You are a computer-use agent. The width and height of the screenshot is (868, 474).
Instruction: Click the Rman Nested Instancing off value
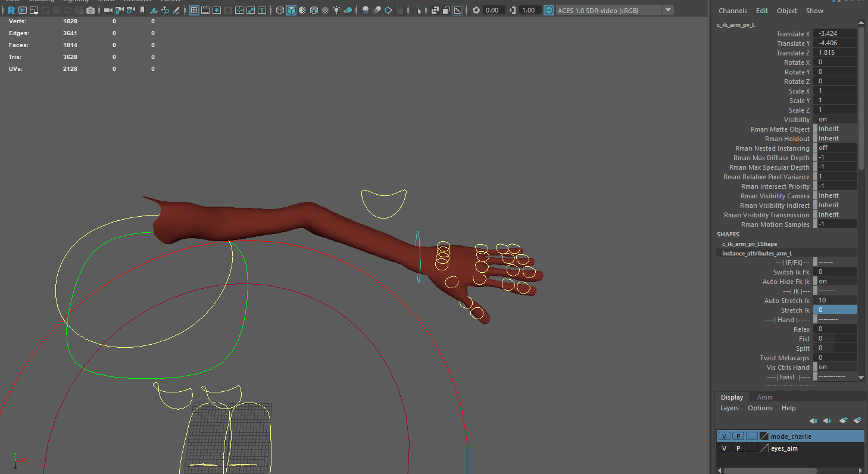[x=836, y=148]
